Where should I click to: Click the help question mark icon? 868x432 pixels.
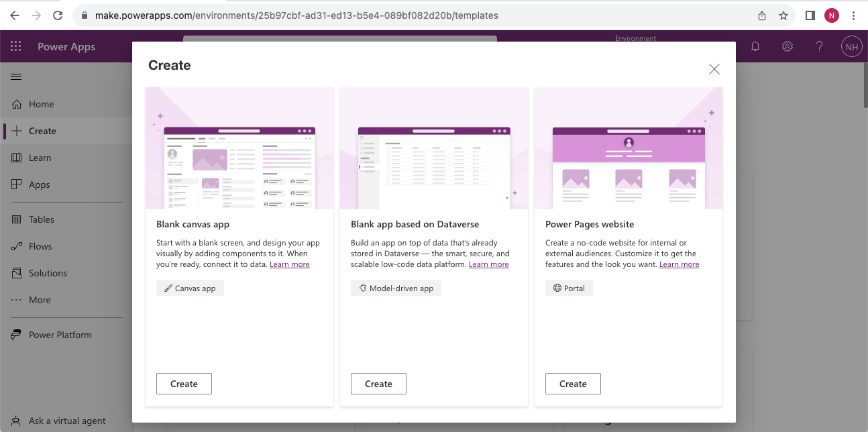pos(819,47)
